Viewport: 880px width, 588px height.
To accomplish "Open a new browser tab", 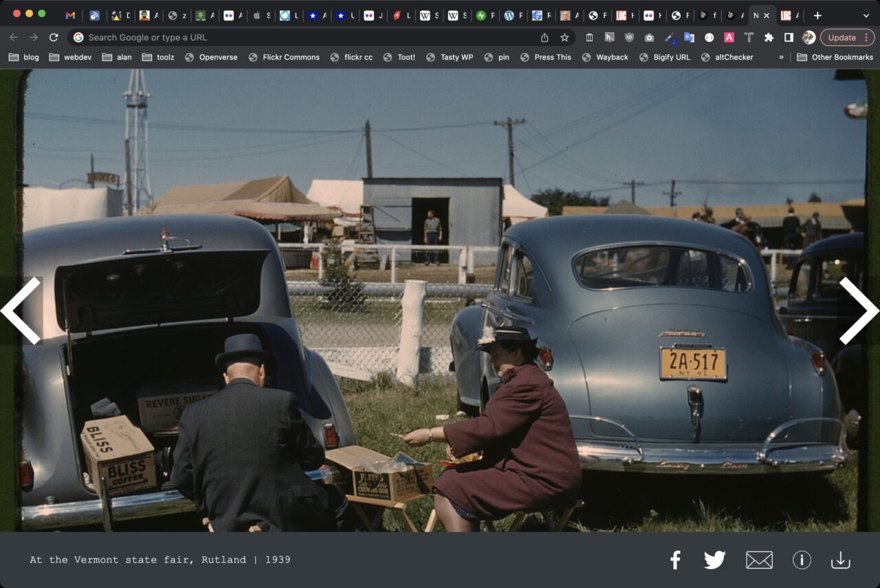I will click(817, 15).
